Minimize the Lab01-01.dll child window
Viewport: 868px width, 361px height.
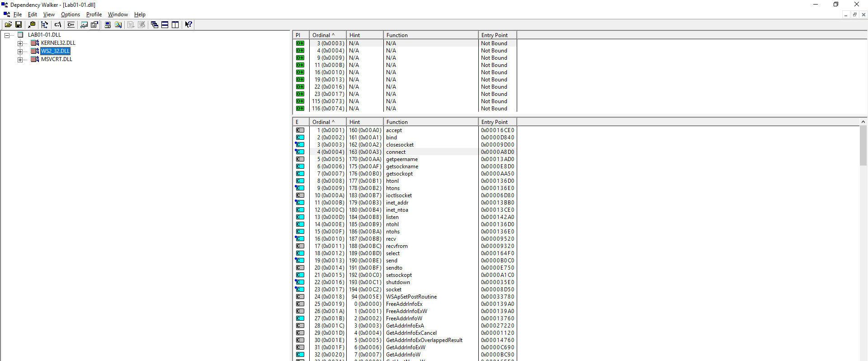[x=846, y=15]
